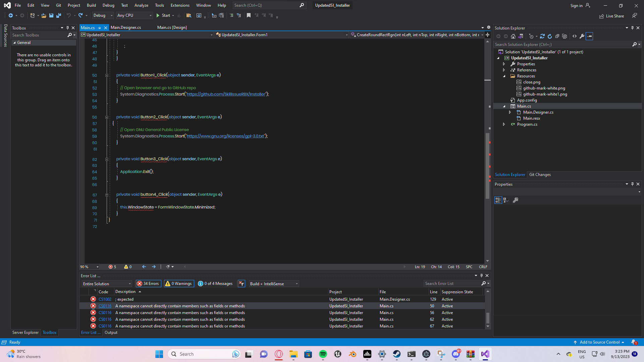Click Collapse All in Solution Explorer

coord(557,36)
